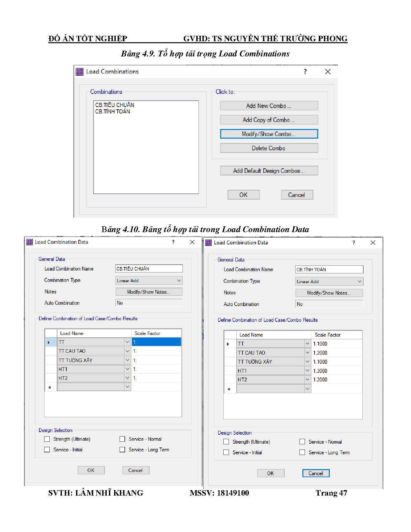Expand the HT1 load name dropdown in right dialog
411x532 pixels.
pos(307,371)
